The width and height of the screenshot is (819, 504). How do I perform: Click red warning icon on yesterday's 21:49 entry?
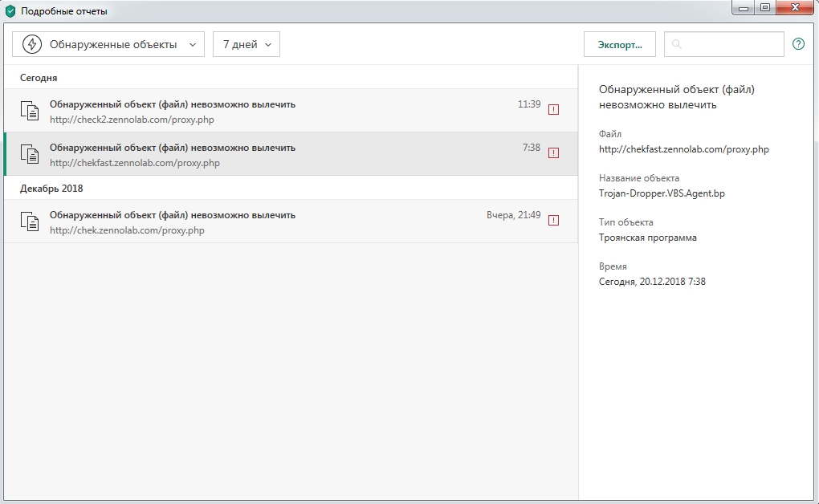[x=553, y=221]
